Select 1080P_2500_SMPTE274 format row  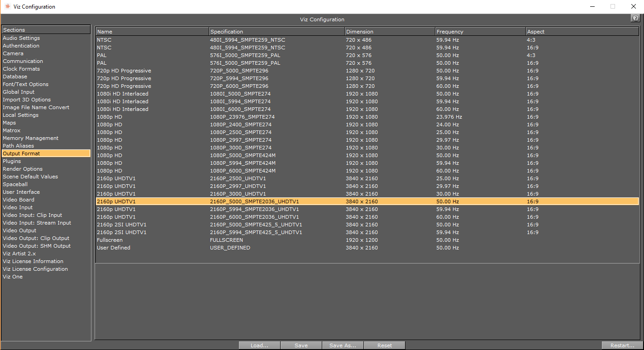coord(367,132)
